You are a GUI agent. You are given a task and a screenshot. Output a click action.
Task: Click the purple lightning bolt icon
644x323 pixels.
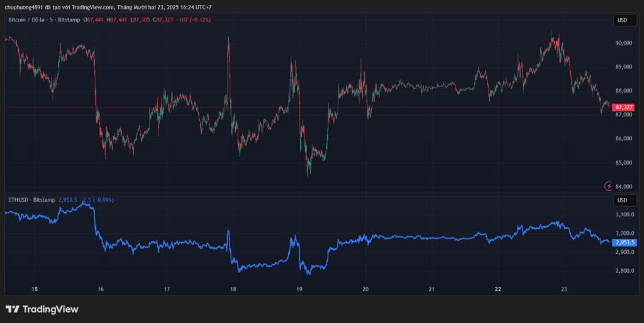tap(608, 185)
